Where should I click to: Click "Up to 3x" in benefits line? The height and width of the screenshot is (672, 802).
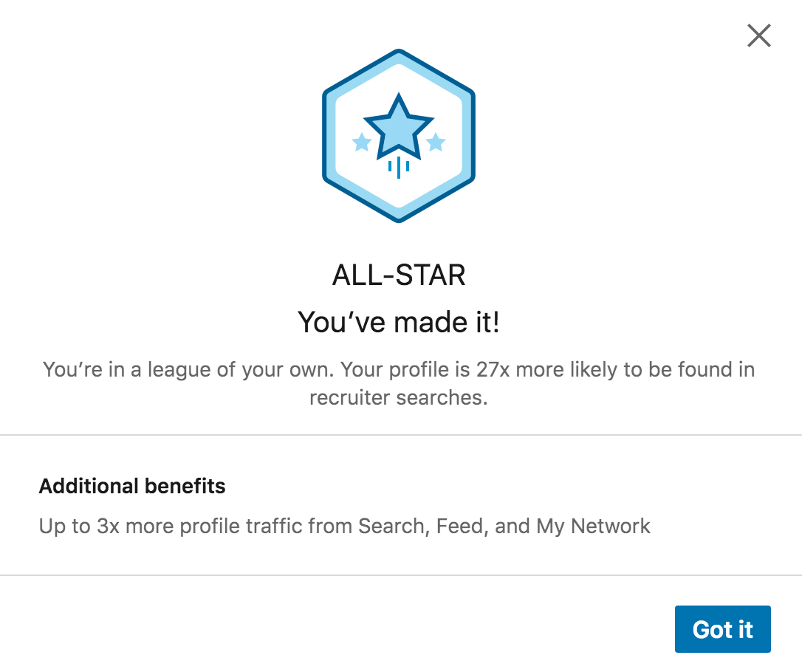[79, 527]
